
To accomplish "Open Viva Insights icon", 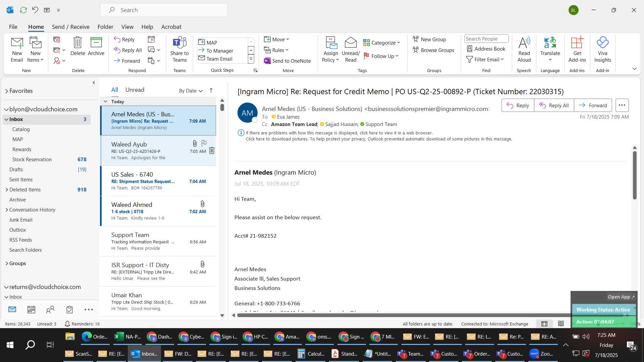I will pyautogui.click(x=602, y=43).
